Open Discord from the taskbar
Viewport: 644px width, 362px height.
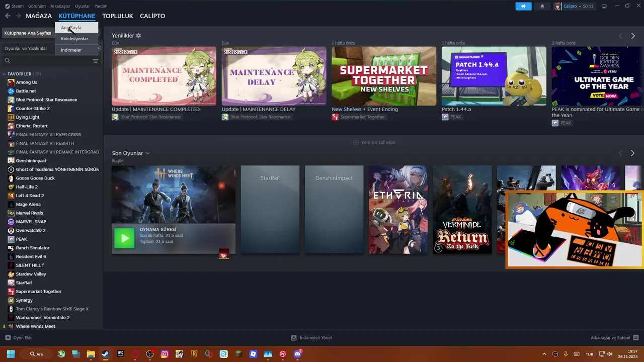[x=297, y=354]
